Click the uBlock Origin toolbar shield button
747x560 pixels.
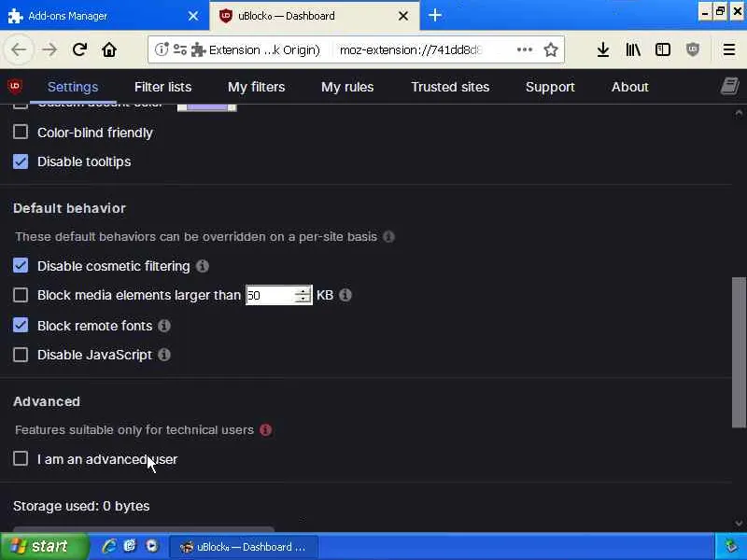[693, 49]
